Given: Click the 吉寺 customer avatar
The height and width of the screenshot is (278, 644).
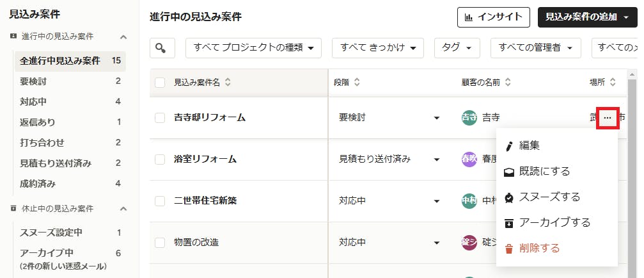Looking at the screenshot, I should [x=469, y=118].
